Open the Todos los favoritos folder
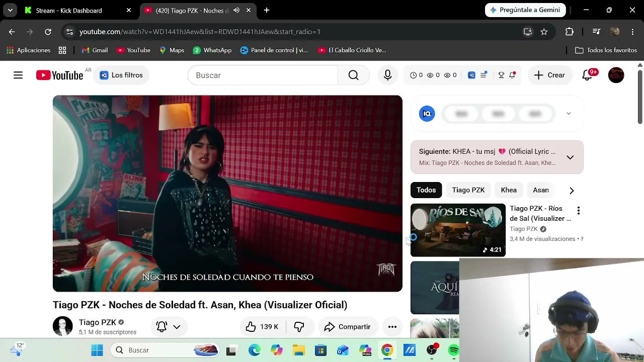 coord(606,50)
